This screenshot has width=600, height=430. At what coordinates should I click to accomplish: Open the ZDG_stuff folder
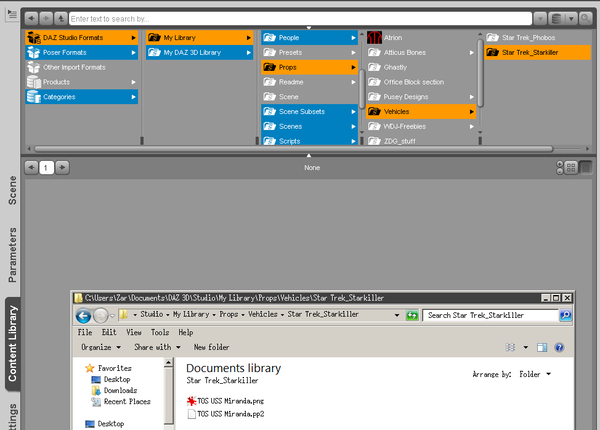click(x=421, y=140)
